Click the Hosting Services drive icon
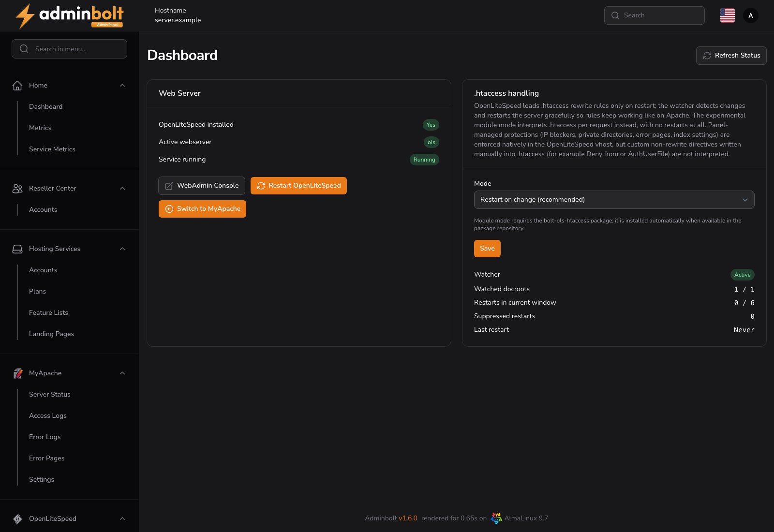The image size is (774, 532). [17, 249]
